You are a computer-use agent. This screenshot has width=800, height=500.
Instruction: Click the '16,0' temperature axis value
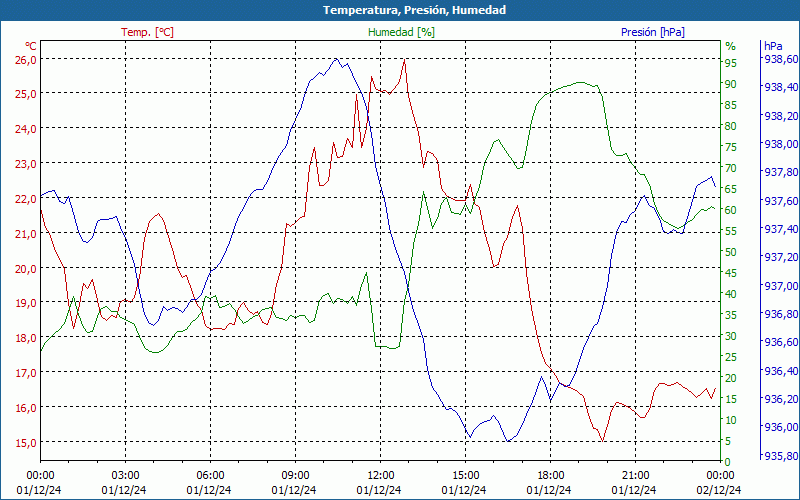[x=26, y=408]
